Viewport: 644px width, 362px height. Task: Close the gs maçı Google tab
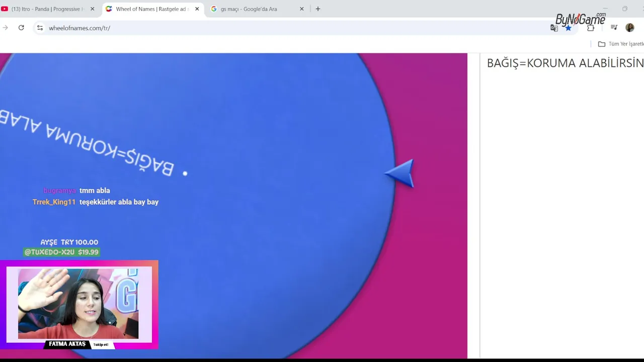click(x=302, y=9)
